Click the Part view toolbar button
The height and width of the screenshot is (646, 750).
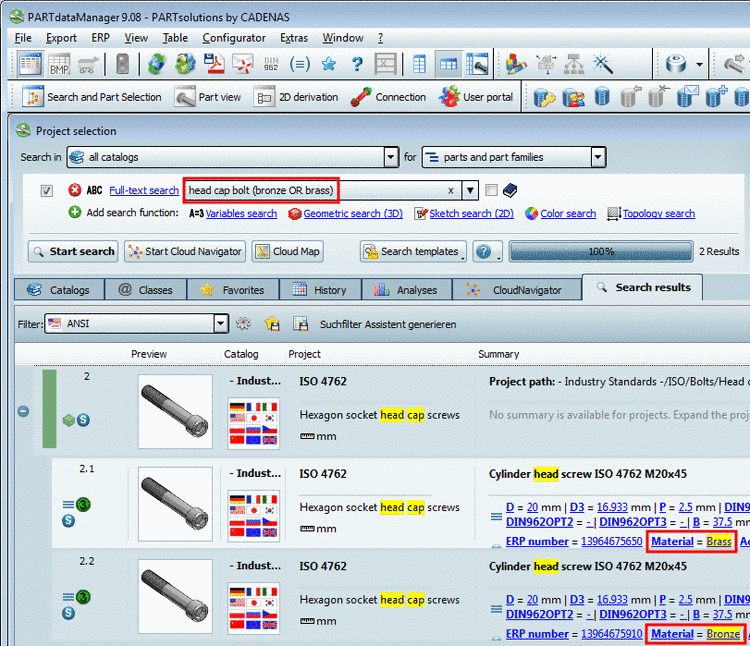208,97
